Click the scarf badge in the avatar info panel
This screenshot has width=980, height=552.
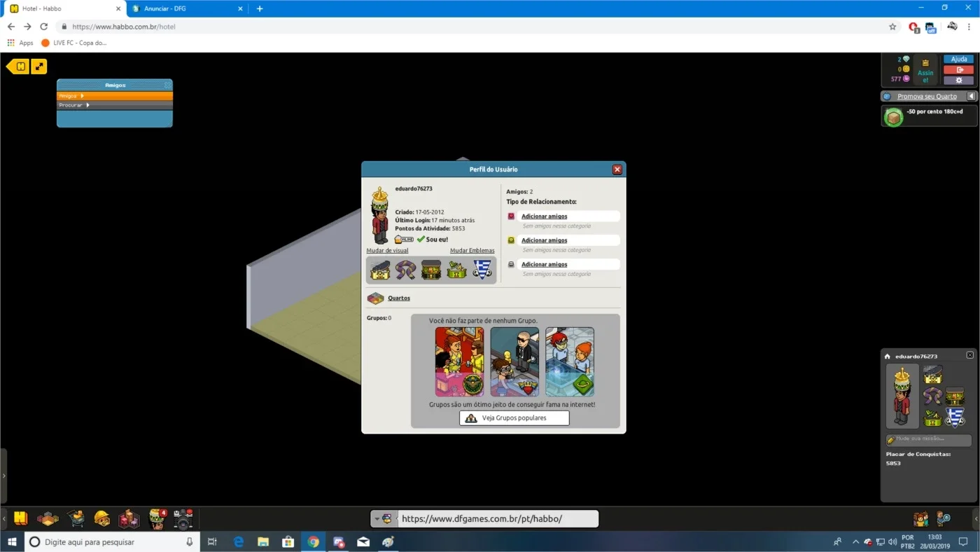932,396
